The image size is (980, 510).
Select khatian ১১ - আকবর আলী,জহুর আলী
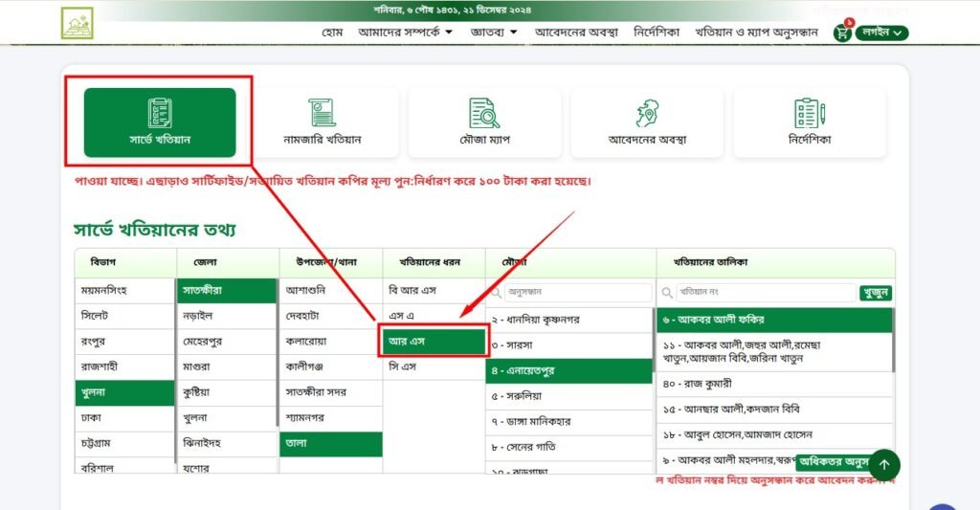pyautogui.click(x=773, y=352)
